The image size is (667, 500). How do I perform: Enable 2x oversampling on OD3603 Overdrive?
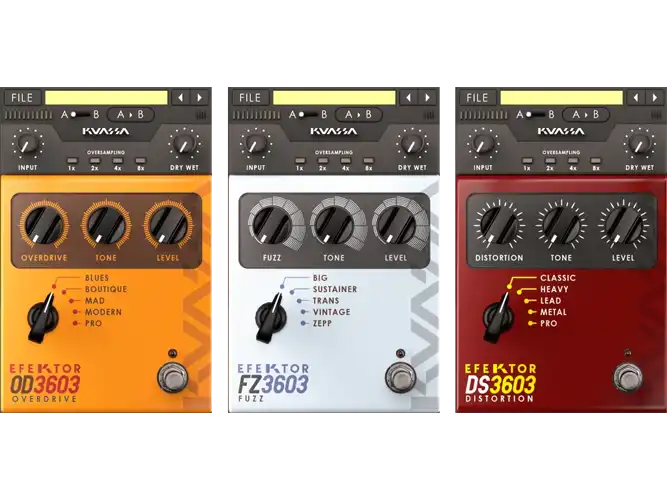(94, 161)
